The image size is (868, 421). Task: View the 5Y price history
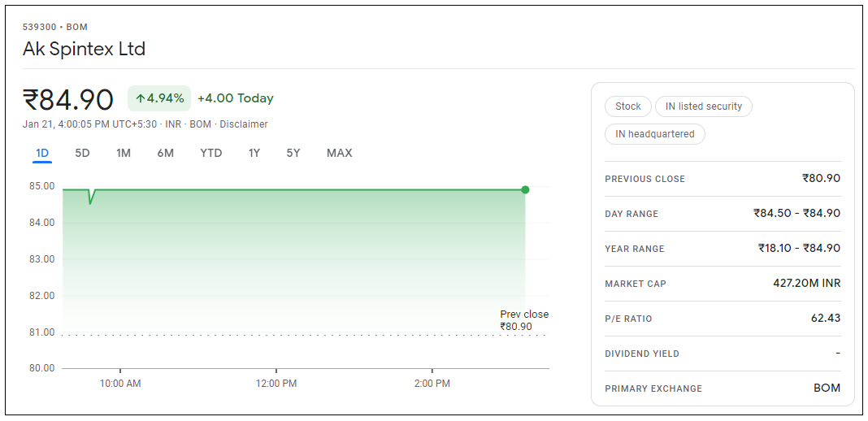(x=293, y=153)
